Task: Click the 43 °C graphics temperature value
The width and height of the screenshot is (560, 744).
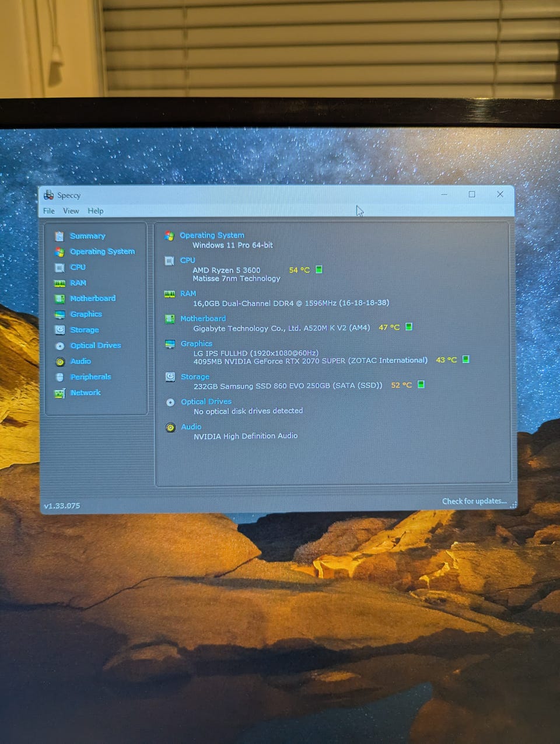Action: [446, 360]
